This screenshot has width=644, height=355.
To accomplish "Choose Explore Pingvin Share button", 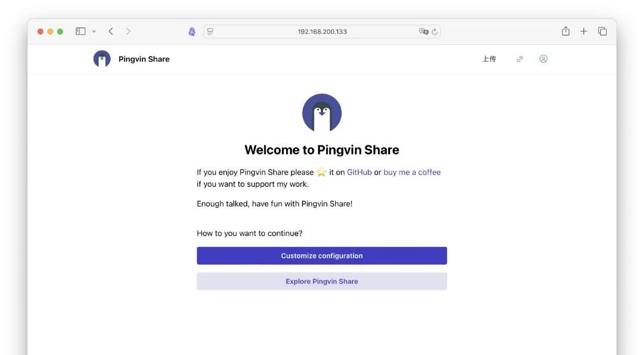I will (321, 282).
